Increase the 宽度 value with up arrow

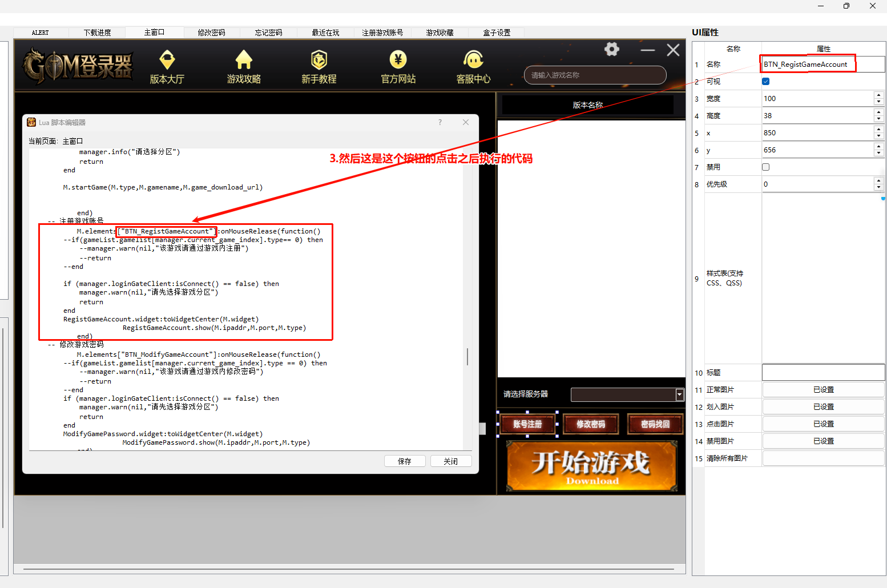tap(878, 95)
